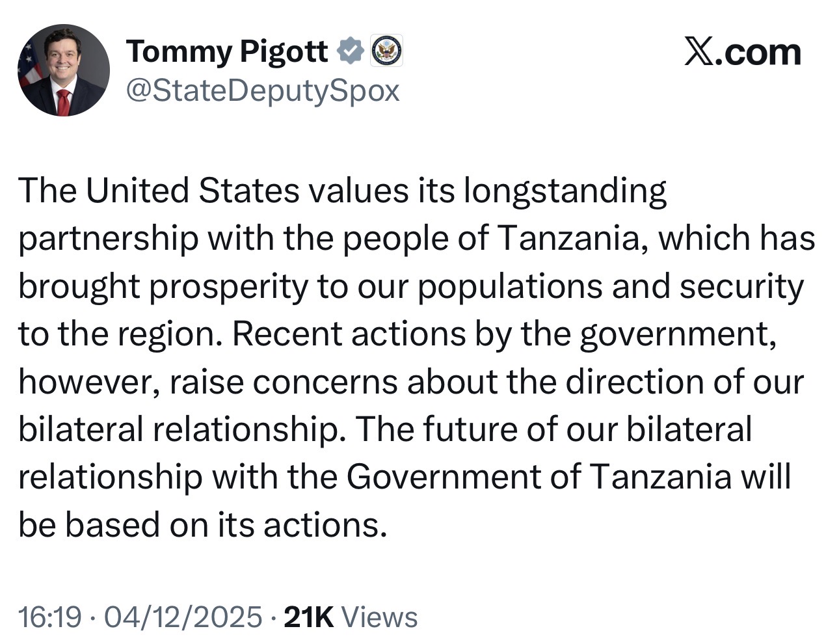Open the Tommy Pigott display name
The width and height of the screenshot is (839, 644).
pos(227,51)
